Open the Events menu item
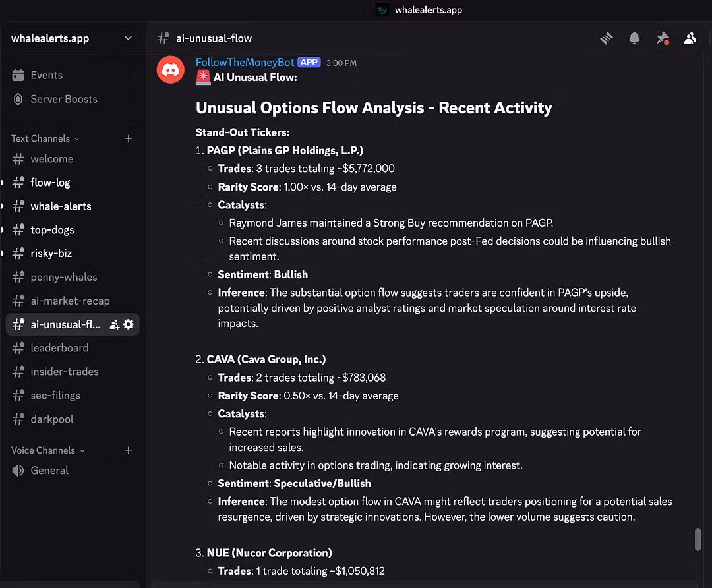The image size is (712, 588). (46, 75)
